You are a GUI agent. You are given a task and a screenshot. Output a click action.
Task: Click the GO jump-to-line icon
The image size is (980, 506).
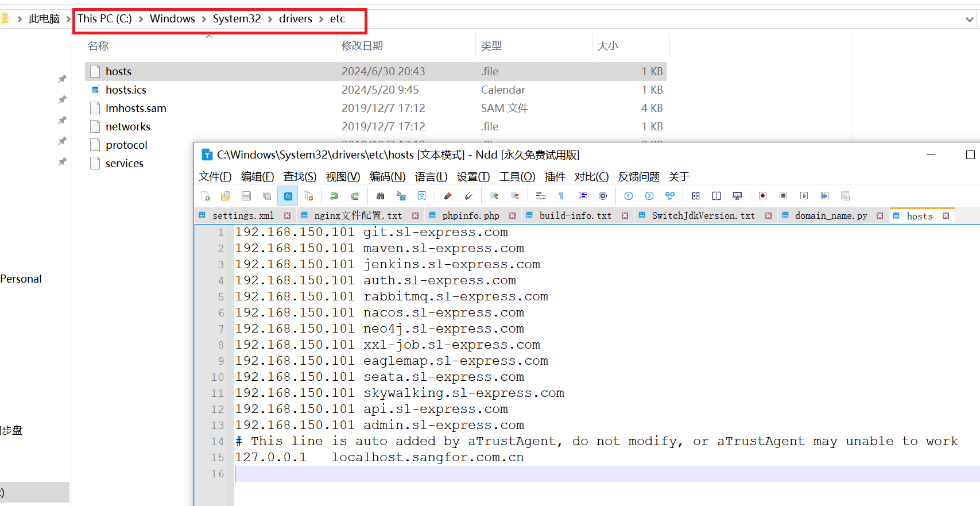click(670, 196)
